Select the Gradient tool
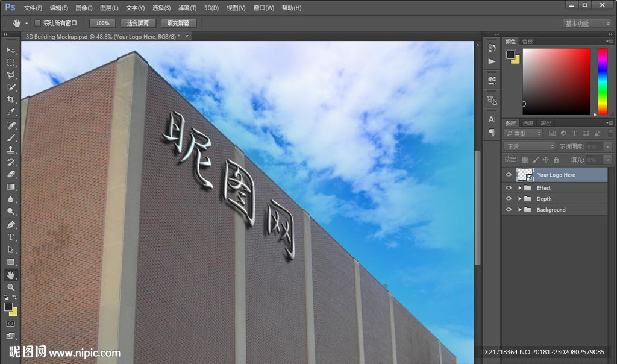The height and width of the screenshot is (364, 617). pos(11,187)
